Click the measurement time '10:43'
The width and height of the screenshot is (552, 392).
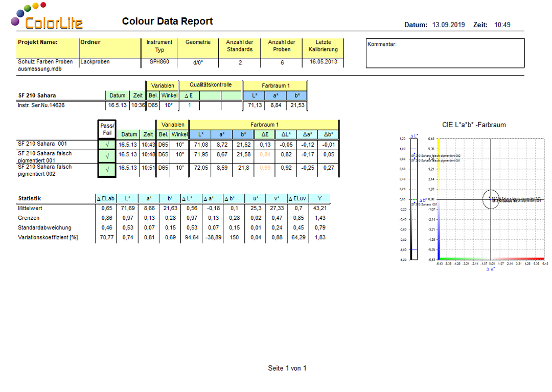148,145
